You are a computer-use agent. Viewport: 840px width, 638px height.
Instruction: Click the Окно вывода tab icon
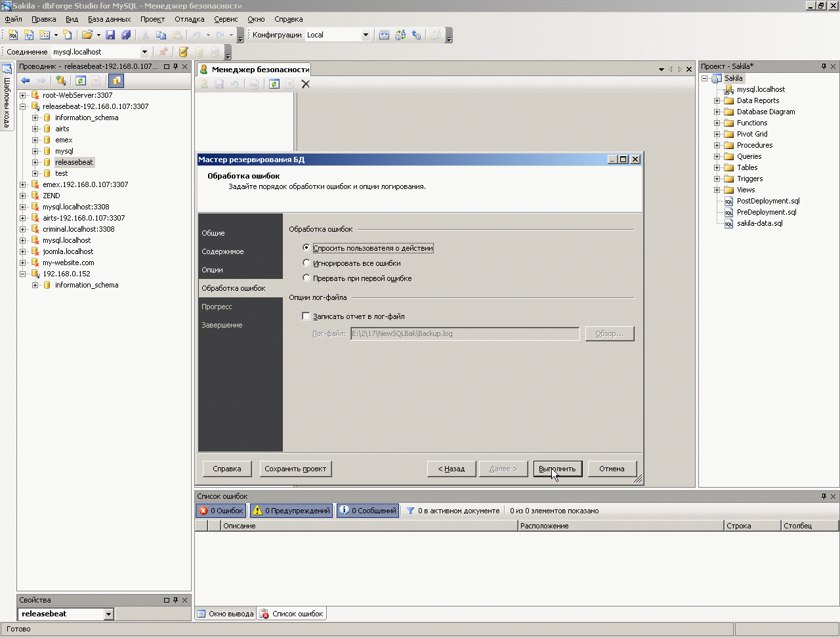[201, 614]
